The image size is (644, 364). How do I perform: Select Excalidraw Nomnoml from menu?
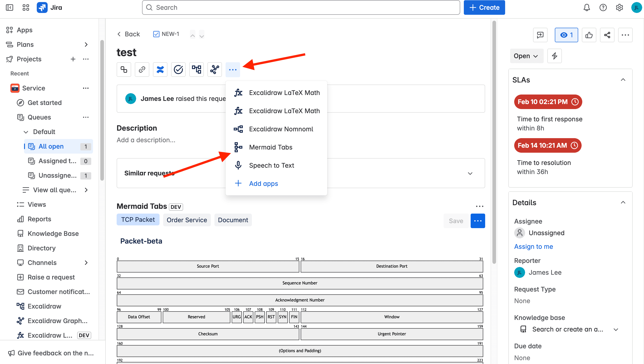276,129
